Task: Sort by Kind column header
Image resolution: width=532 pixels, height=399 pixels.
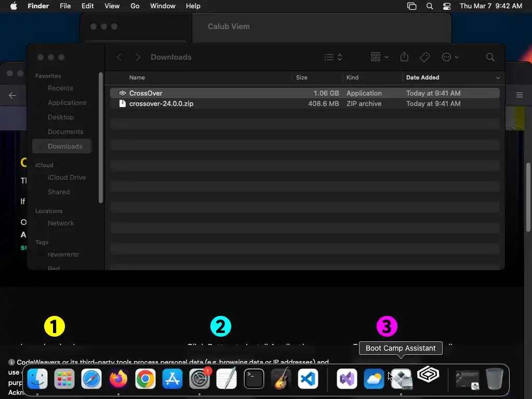Action: [352, 77]
